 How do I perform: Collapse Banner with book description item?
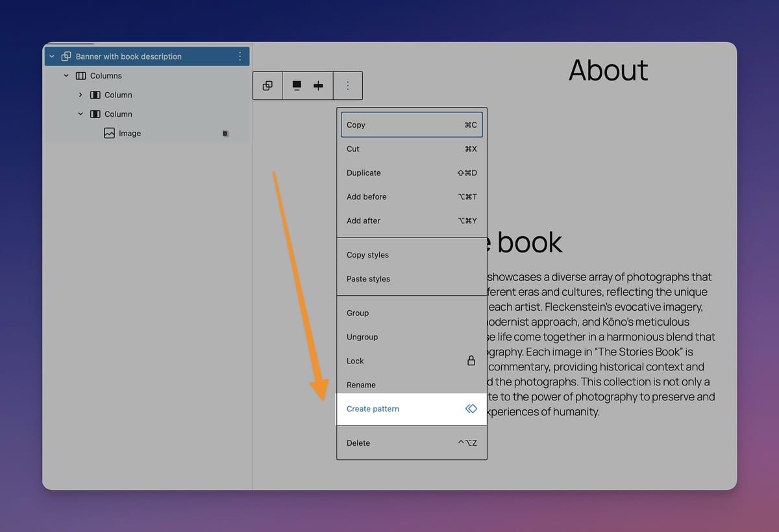click(x=52, y=56)
